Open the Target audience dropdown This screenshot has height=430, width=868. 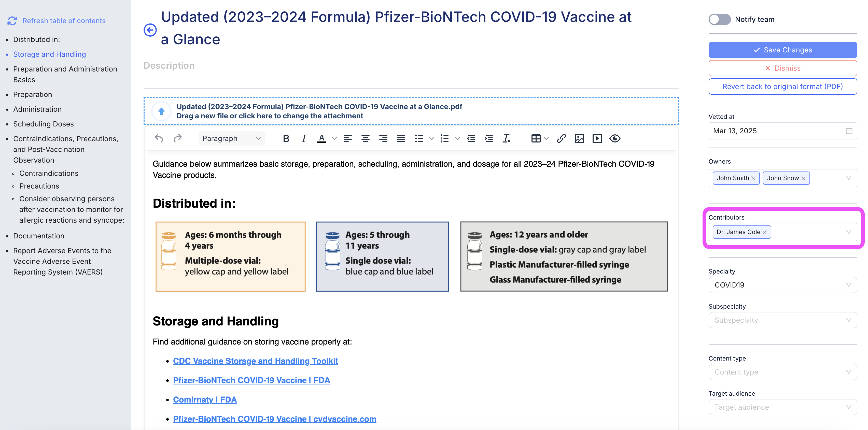(x=783, y=407)
